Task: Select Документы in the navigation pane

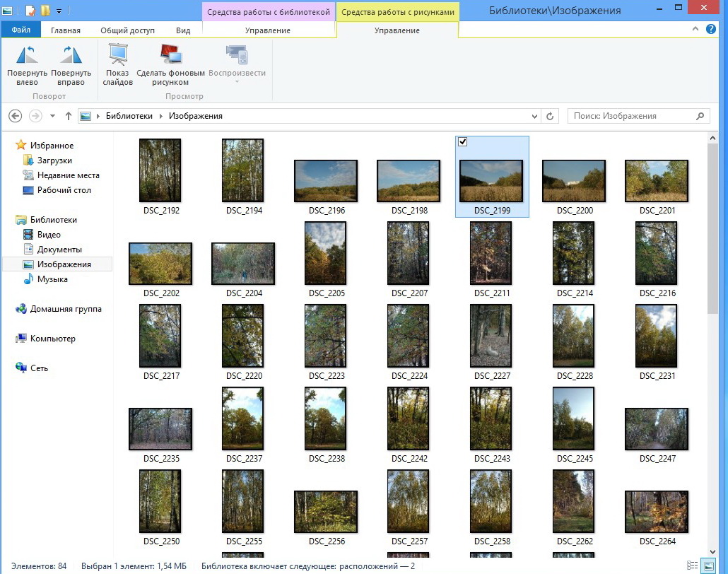Action: (x=59, y=250)
